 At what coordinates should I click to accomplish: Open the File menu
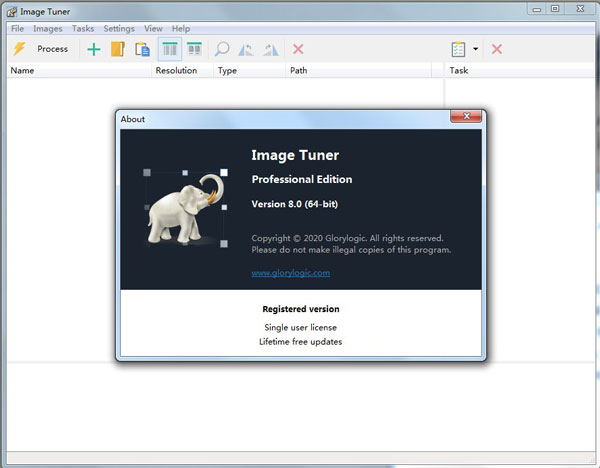click(17, 29)
